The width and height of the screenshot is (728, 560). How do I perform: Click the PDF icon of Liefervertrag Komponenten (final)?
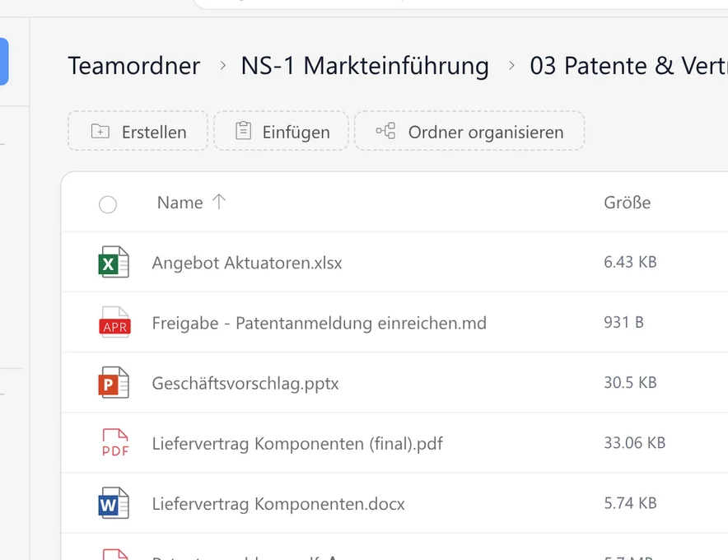[x=115, y=442]
